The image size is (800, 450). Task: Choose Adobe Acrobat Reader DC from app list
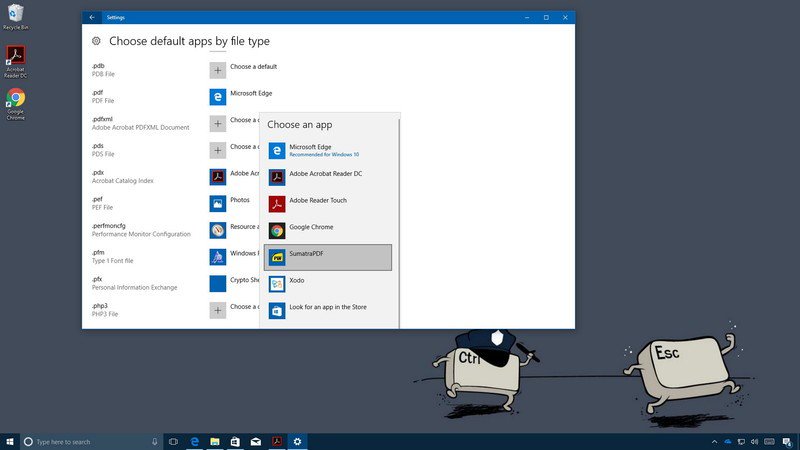[328, 177]
